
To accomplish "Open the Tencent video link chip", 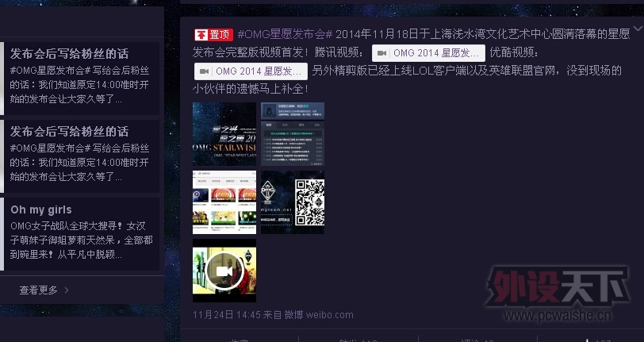I will (x=428, y=53).
